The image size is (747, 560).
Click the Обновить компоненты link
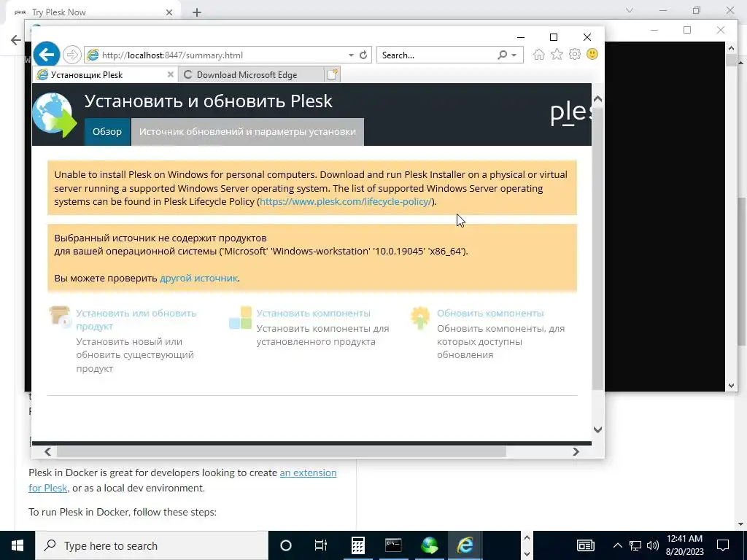(490, 314)
